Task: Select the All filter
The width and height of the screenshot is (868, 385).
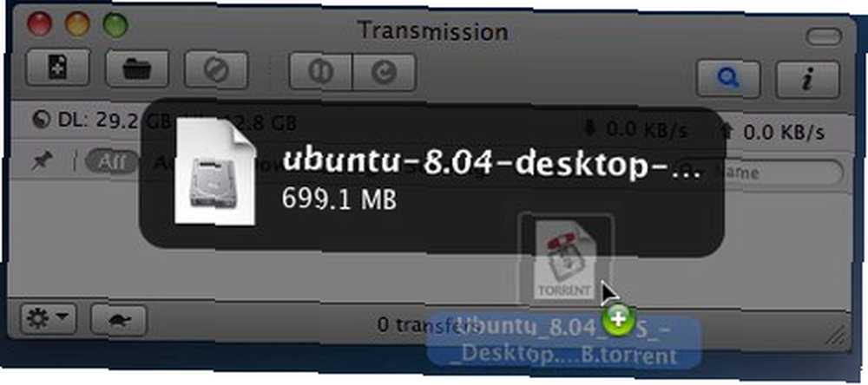Action: (x=111, y=163)
